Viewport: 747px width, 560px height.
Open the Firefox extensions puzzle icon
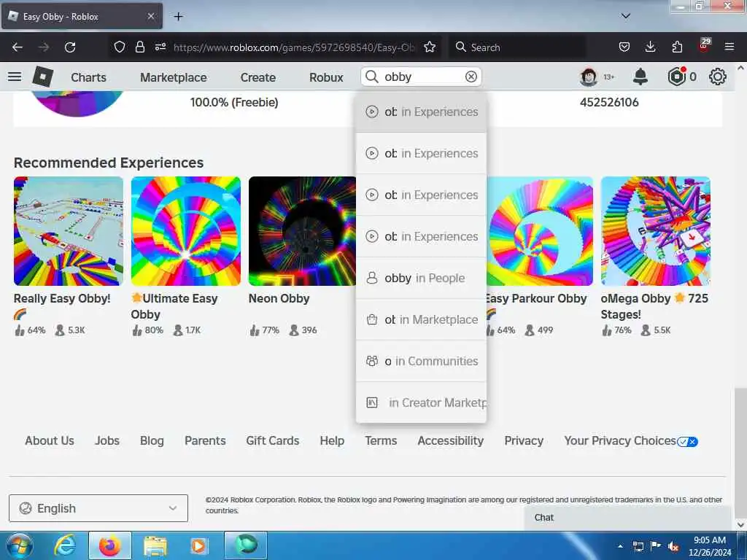(677, 47)
